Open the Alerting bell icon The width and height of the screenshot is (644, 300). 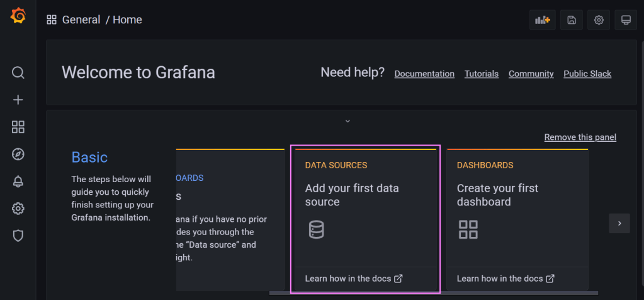tap(18, 182)
